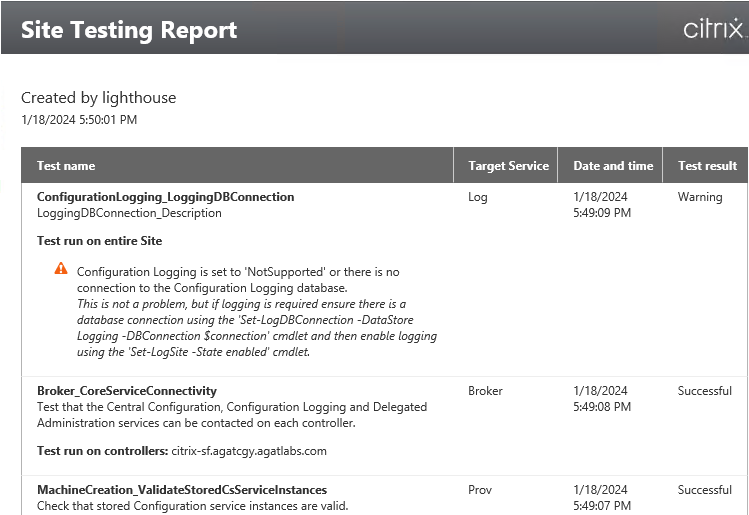
Task: Select the MachineCreation_ValidateStoredCsServiceInstances test name
Action: pyautogui.click(x=182, y=490)
